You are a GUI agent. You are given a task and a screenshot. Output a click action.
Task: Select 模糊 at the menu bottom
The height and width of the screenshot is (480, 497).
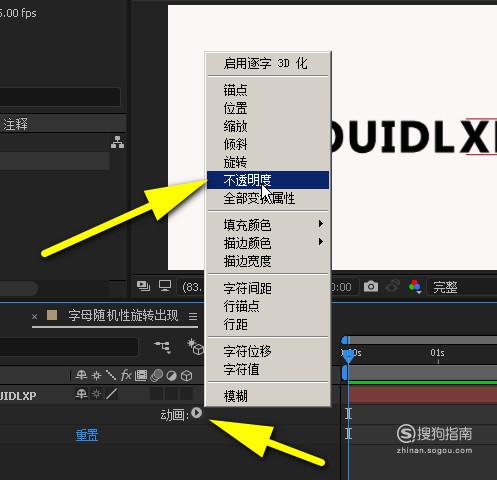click(x=268, y=396)
